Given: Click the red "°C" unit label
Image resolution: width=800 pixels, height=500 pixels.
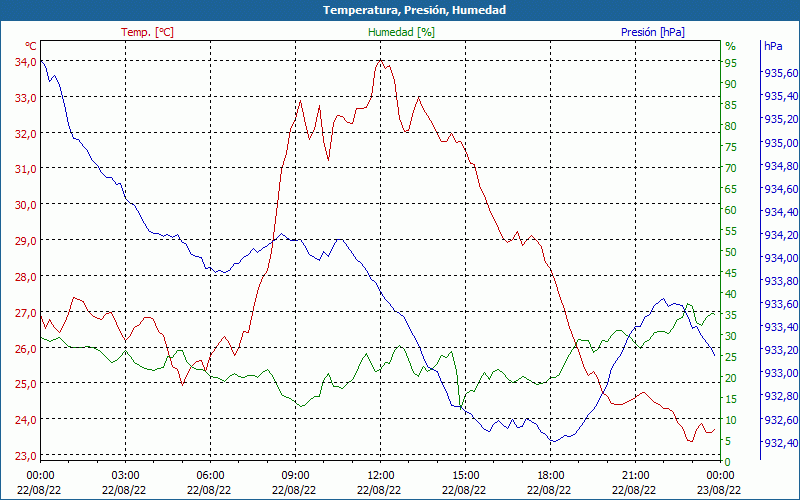Looking at the screenshot, I should (x=31, y=46).
